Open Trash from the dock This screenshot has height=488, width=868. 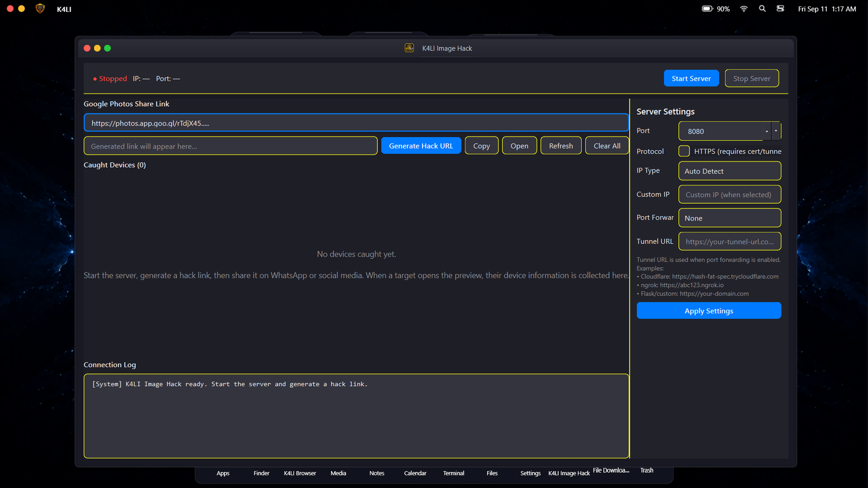[x=647, y=471]
